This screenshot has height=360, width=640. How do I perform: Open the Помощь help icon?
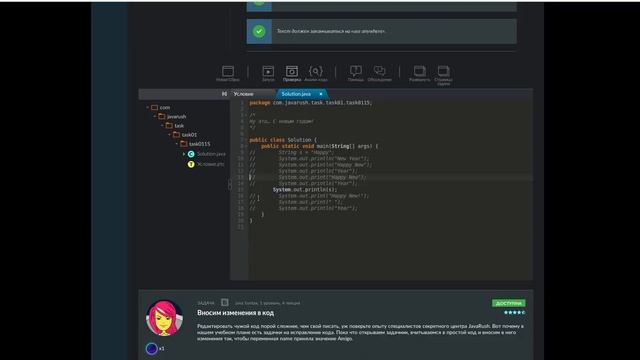[x=356, y=71]
